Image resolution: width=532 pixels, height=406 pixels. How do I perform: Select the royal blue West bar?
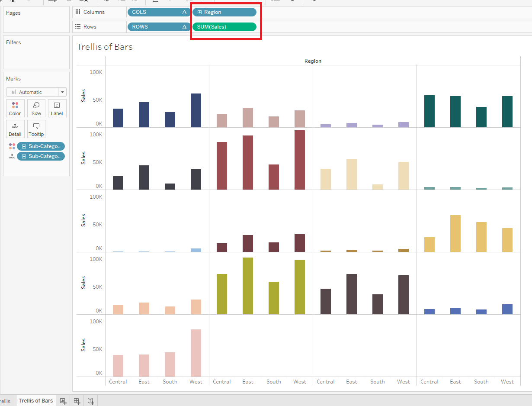point(507,309)
